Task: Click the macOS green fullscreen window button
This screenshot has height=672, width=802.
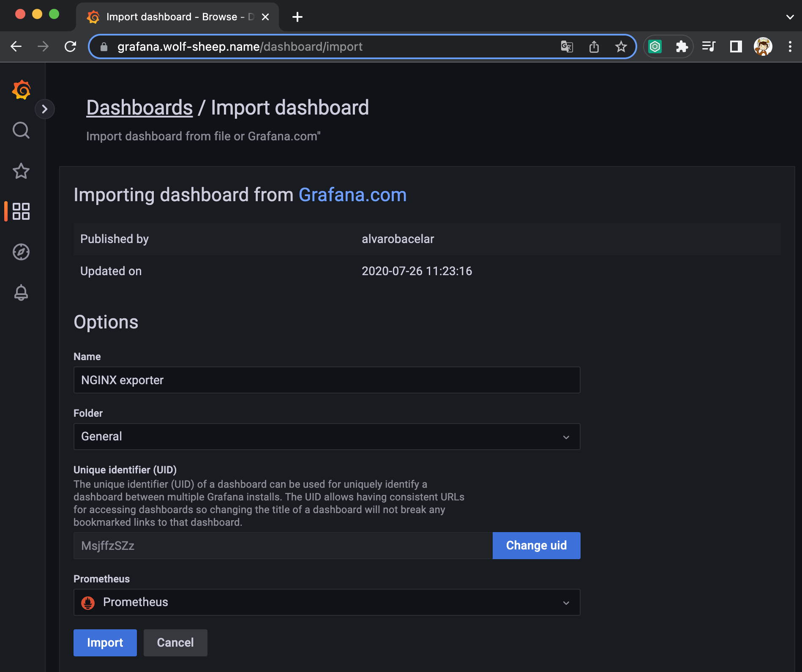Action: coord(54,14)
